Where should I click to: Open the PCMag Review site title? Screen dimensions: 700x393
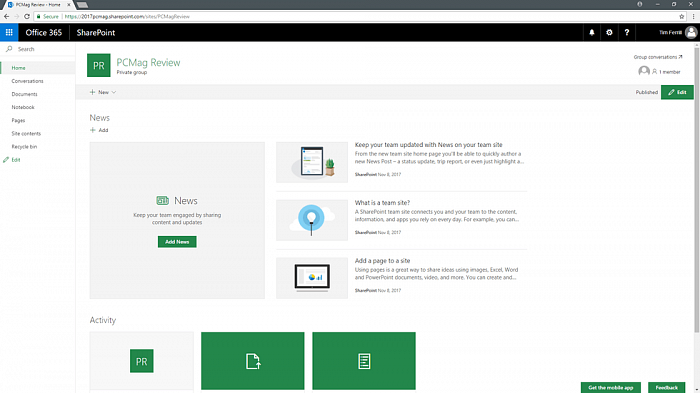[x=148, y=63]
